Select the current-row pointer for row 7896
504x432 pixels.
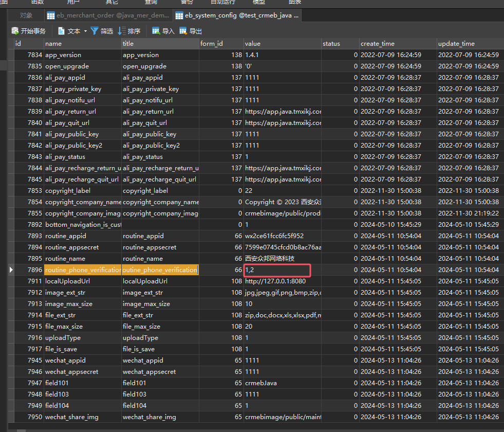[11, 270]
